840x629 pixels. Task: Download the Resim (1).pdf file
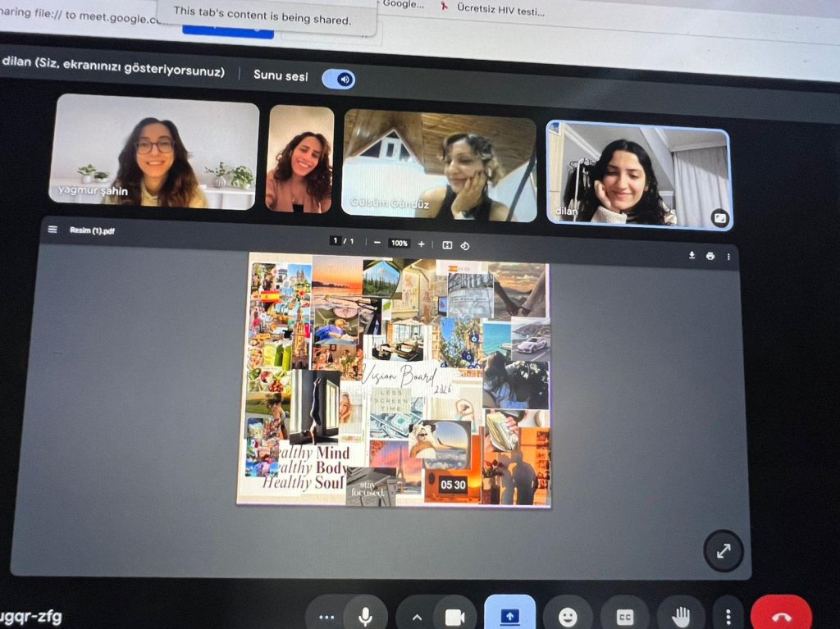[692, 256]
